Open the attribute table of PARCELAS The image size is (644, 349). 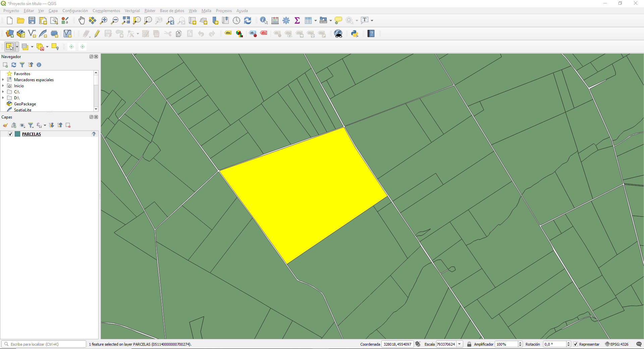(x=308, y=20)
